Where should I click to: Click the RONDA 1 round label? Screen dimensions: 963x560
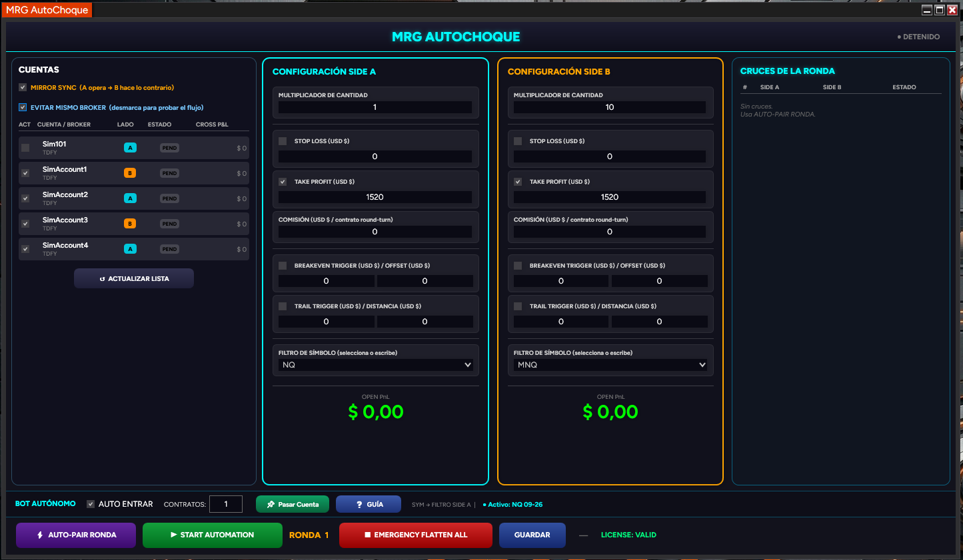point(309,535)
